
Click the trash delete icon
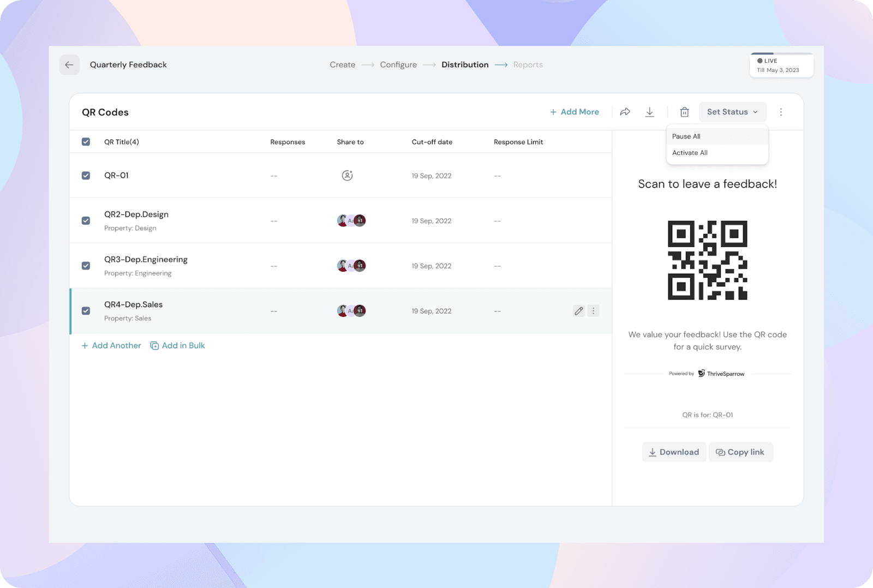point(684,112)
